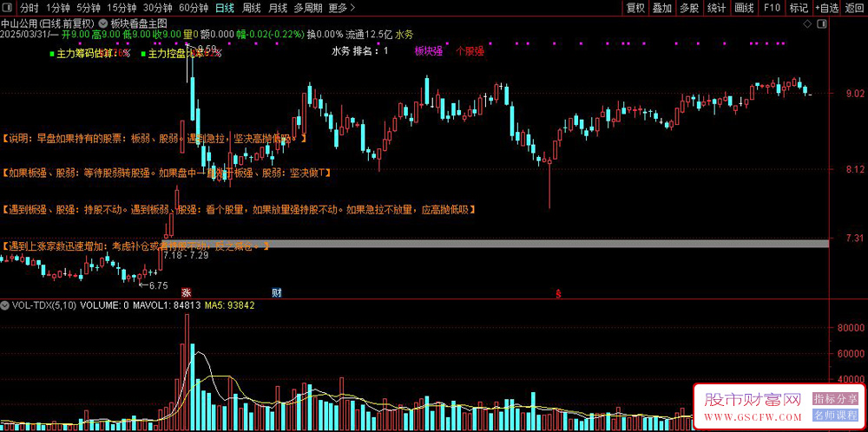Click the diamond icon above the chart
Image resolution: width=868 pixels, height=432 pixels.
807,23
